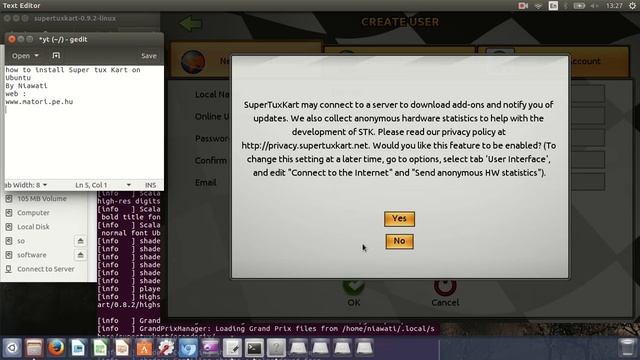The image size is (640, 360).
Task: Launch LibreOffice Calc from the dock
Action: pos(100,348)
